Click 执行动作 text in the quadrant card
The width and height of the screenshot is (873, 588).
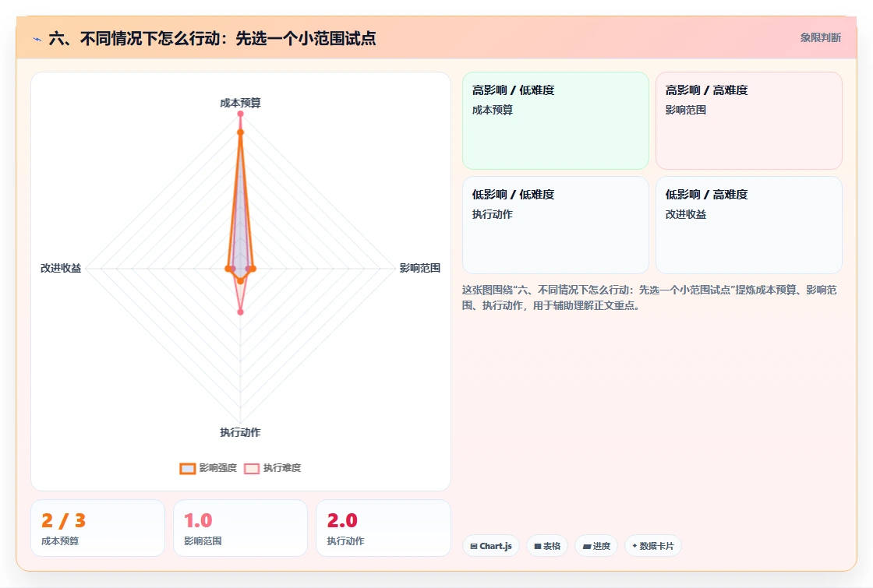493,214
